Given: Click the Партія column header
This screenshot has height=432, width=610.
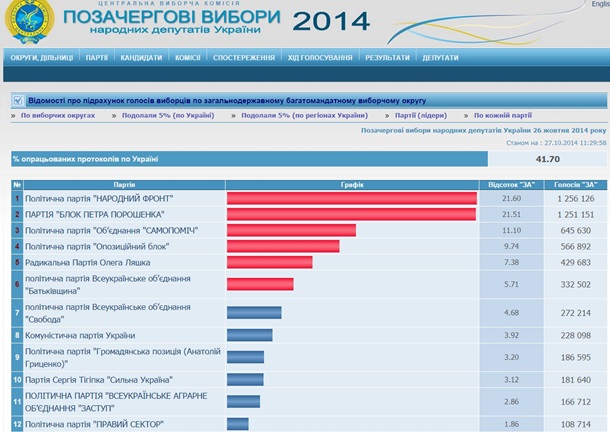Looking at the screenshot, I should (x=124, y=185).
